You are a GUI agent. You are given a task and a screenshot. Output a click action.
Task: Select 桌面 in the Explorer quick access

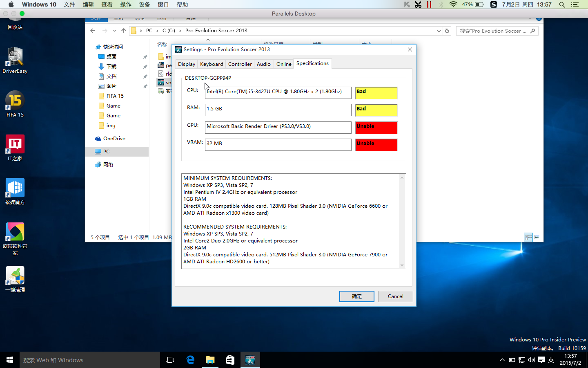pyautogui.click(x=111, y=57)
